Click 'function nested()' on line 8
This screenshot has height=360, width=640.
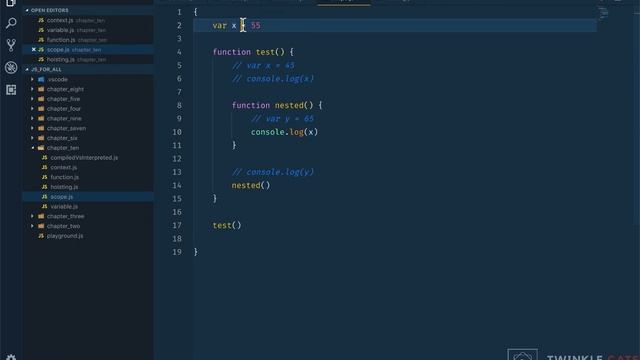(272, 105)
